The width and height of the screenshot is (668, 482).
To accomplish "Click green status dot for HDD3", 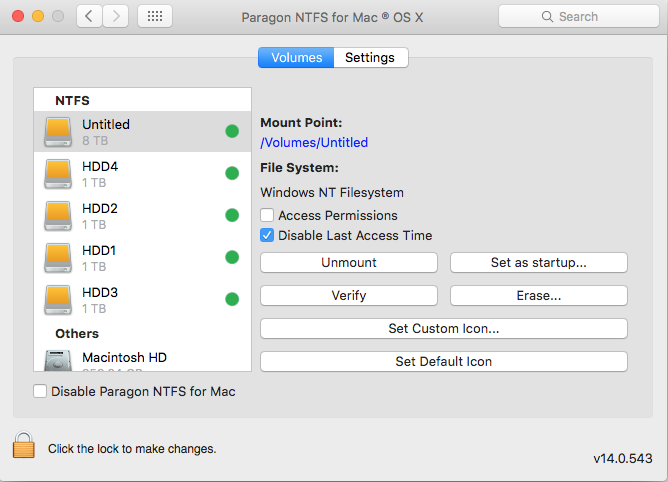I will tap(232, 299).
